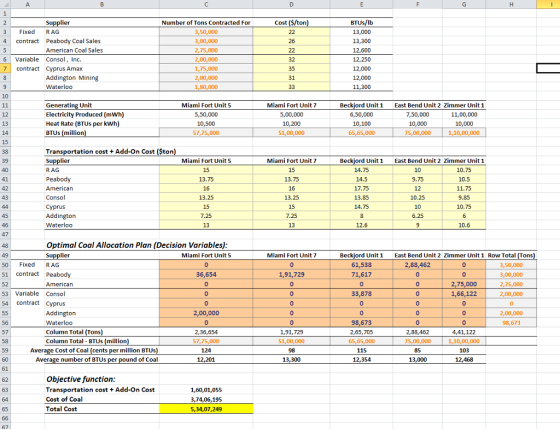Image resolution: width=560 pixels, height=430 pixels.
Task: Select RAG allocation 61,538 for Beckjord Unit 1
Action: pyautogui.click(x=361, y=265)
